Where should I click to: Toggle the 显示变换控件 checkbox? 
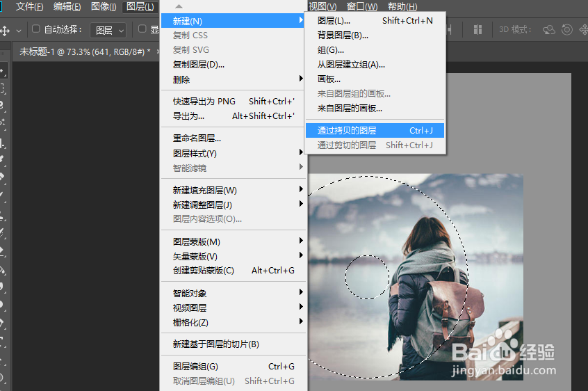coord(142,29)
